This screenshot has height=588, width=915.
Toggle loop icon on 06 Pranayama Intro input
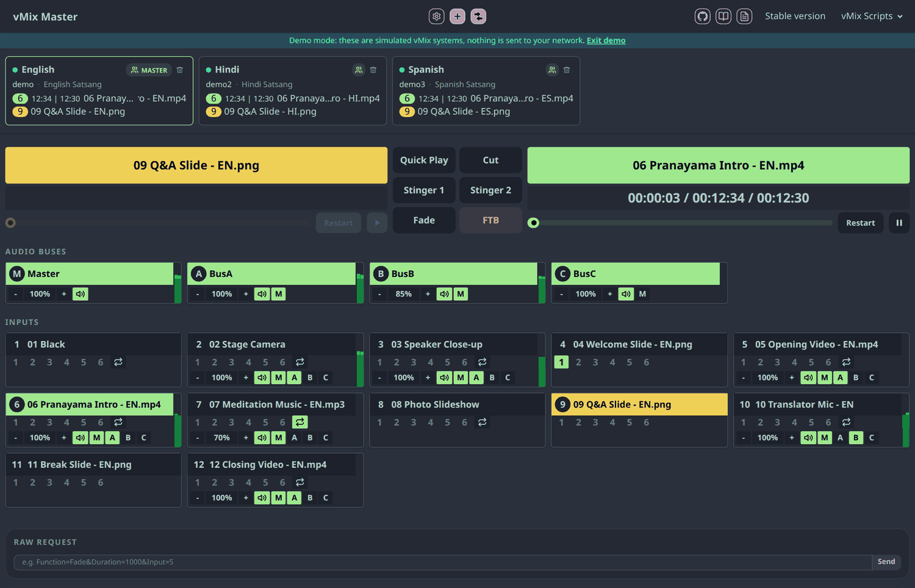118,422
